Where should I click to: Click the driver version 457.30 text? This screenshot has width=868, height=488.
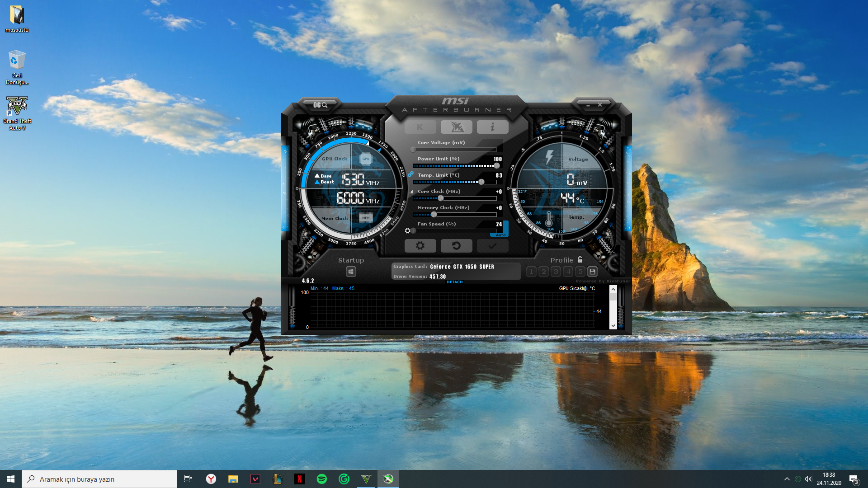point(437,277)
